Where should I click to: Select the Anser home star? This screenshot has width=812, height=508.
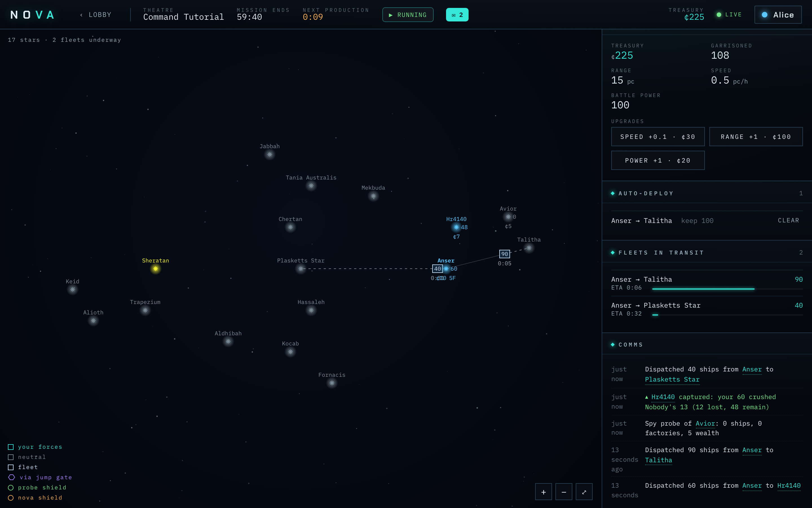[446, 269]
